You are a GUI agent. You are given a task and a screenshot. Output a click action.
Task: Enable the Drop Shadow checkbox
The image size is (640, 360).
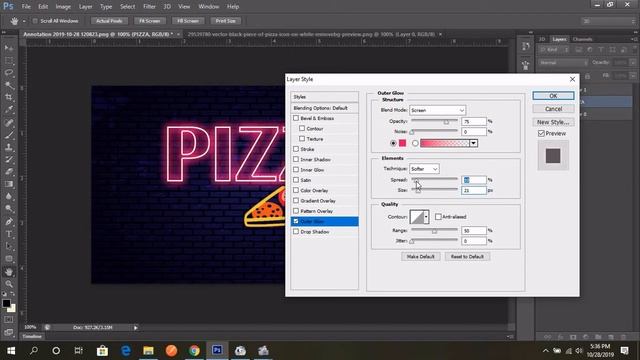(x=296, y=231)
